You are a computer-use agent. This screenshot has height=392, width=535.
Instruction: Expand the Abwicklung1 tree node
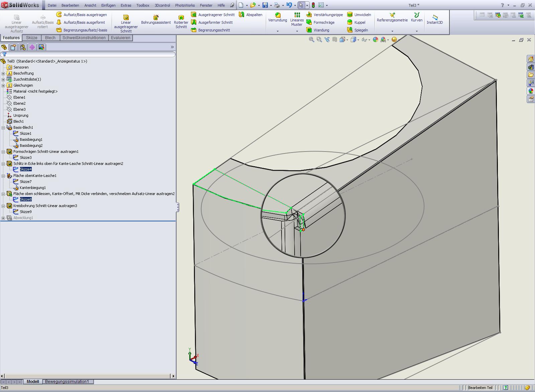click(3, 218)
